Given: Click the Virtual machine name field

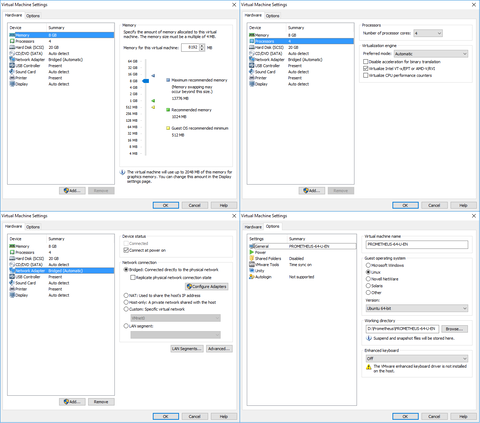Looking at the screenshot, I should [x=417, y=244].
